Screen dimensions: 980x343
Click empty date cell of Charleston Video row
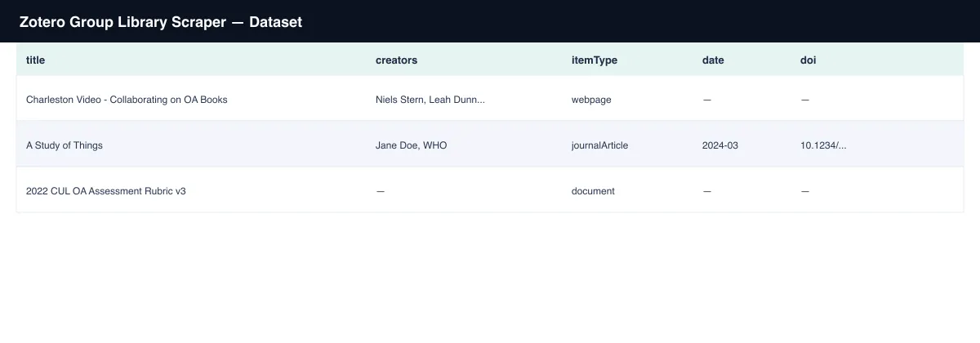pyautogui.click(x=707, y=100)
